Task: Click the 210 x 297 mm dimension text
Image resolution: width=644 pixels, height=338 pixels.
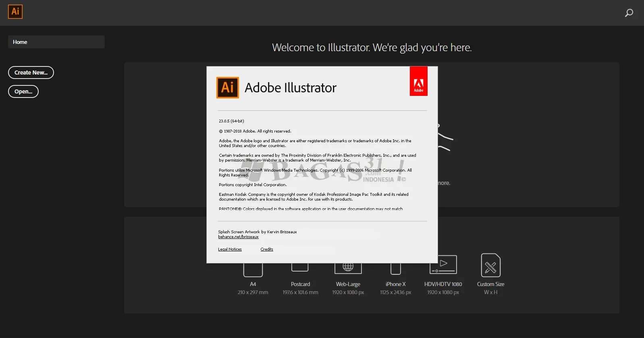Action: [253, 292]
